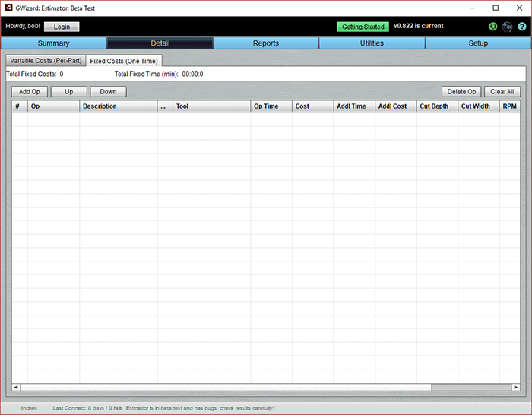
Task: Click the ellipsis column header
Action: 165,106
